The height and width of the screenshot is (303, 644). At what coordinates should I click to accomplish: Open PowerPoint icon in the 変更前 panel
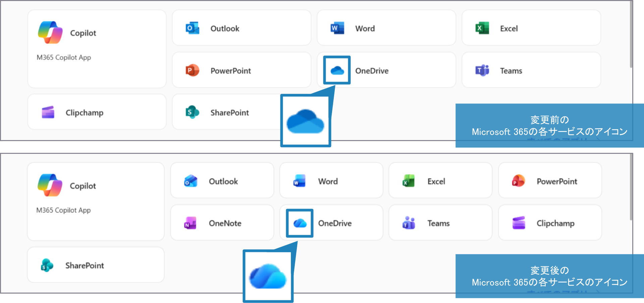[x=192, y=71]
